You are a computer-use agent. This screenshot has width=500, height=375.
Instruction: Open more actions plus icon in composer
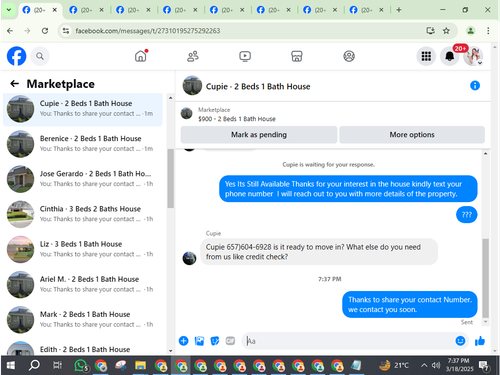[x=183, y=341]
